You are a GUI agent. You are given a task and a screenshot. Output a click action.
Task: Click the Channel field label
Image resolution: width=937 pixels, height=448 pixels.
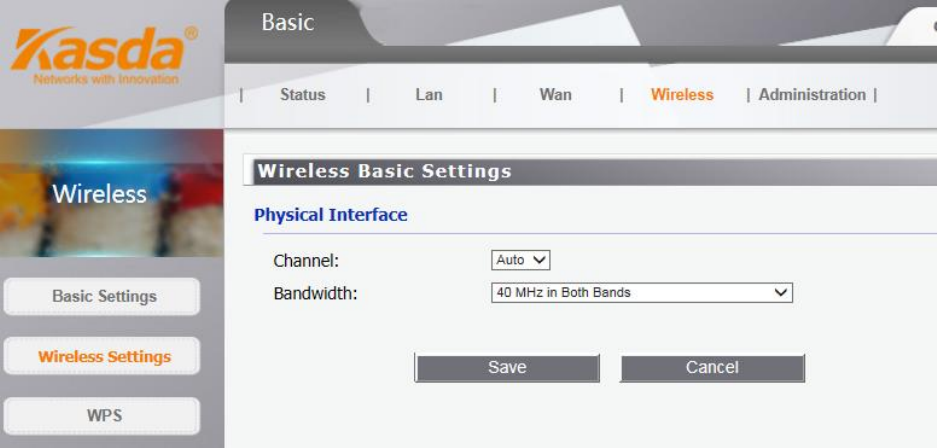tap(306, 261)
